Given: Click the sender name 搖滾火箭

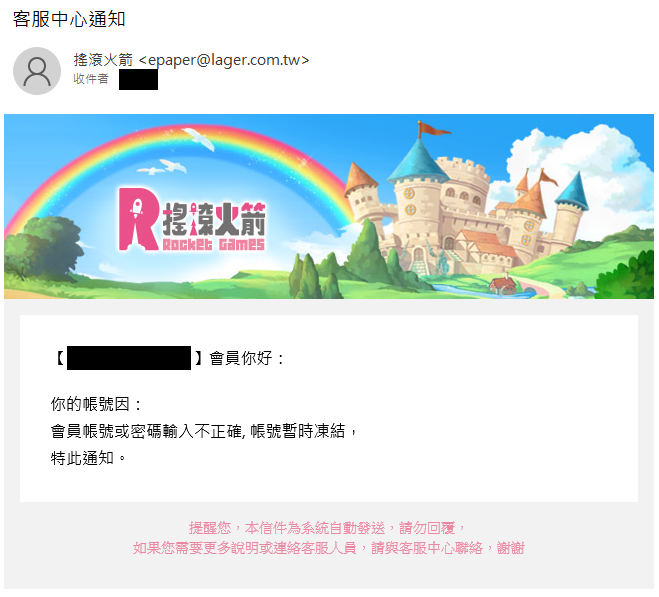Looking at the screenshot, I should (x=103, y=60).
